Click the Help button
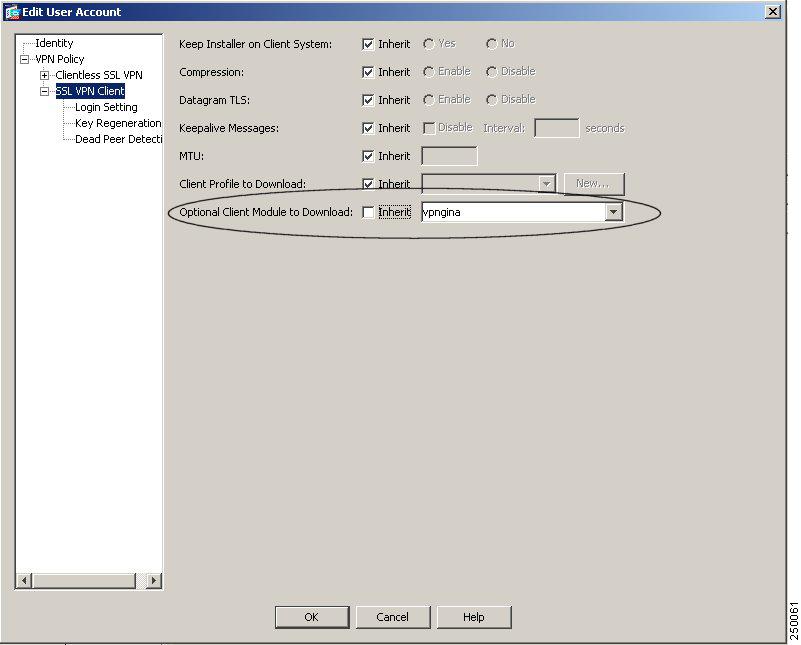801x645 pixels. [x=474, y=617]
